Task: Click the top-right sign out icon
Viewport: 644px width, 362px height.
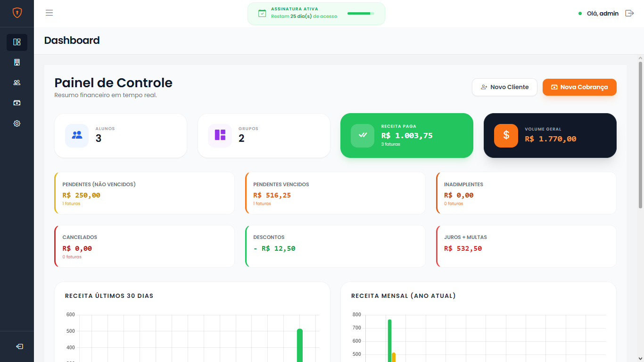Action: point(629,13)
